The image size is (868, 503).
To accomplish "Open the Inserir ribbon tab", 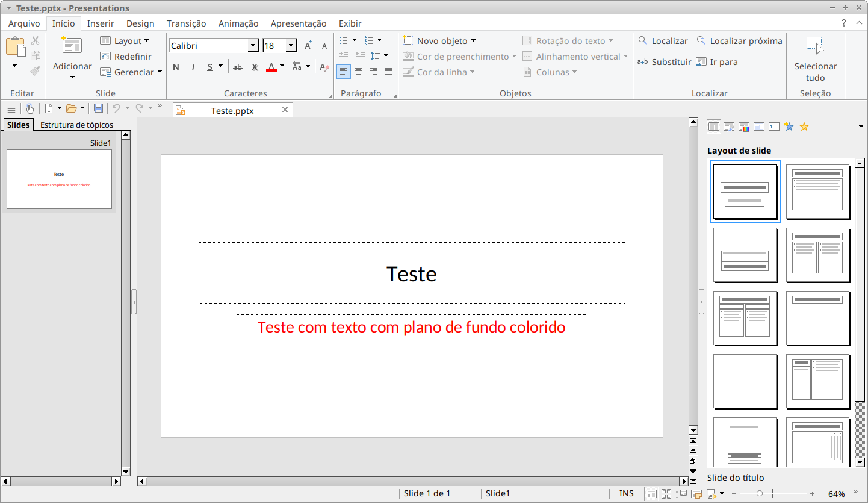I will coord(101,23).
